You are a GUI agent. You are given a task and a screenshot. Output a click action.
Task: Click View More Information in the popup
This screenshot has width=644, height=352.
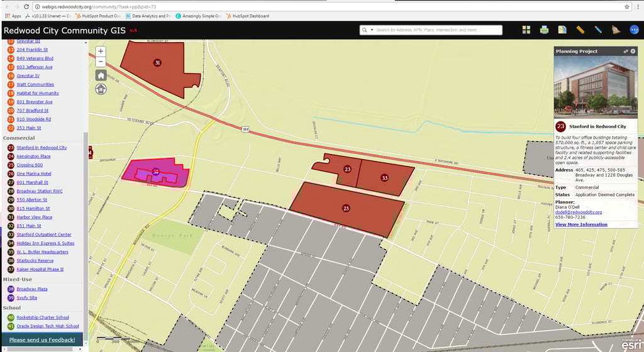pos(580,225)
